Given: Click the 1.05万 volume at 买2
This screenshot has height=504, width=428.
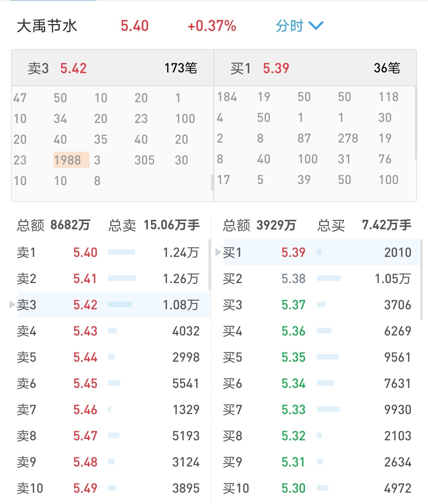Looking at the screenshot, I should tap(393, 279).
